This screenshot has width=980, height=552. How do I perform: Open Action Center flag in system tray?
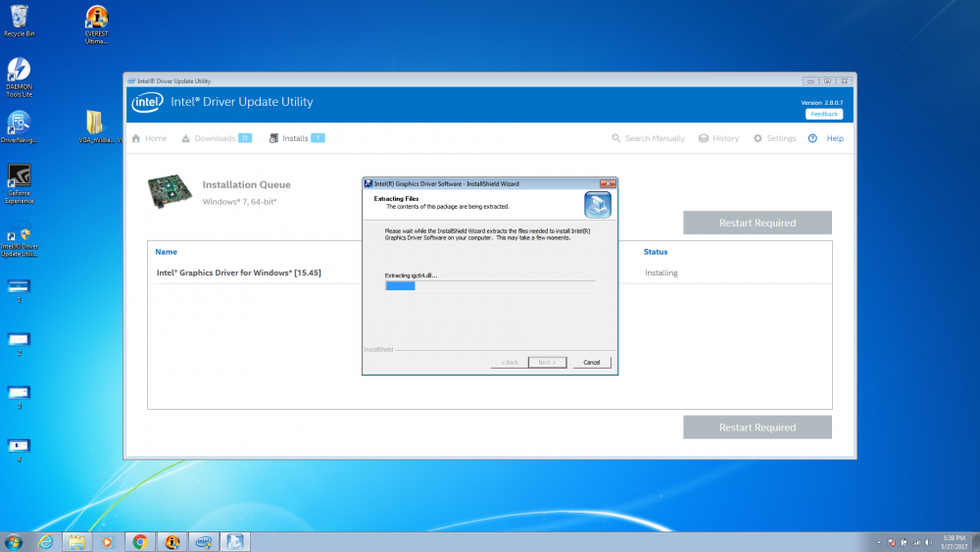pyautogui.click(x=891, y=542)
